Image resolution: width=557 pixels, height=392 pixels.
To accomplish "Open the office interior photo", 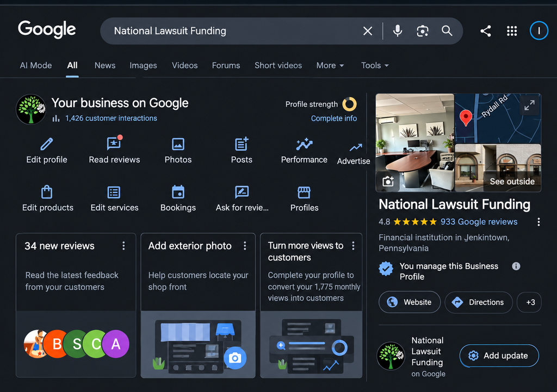I will click(x=415, y=143).
